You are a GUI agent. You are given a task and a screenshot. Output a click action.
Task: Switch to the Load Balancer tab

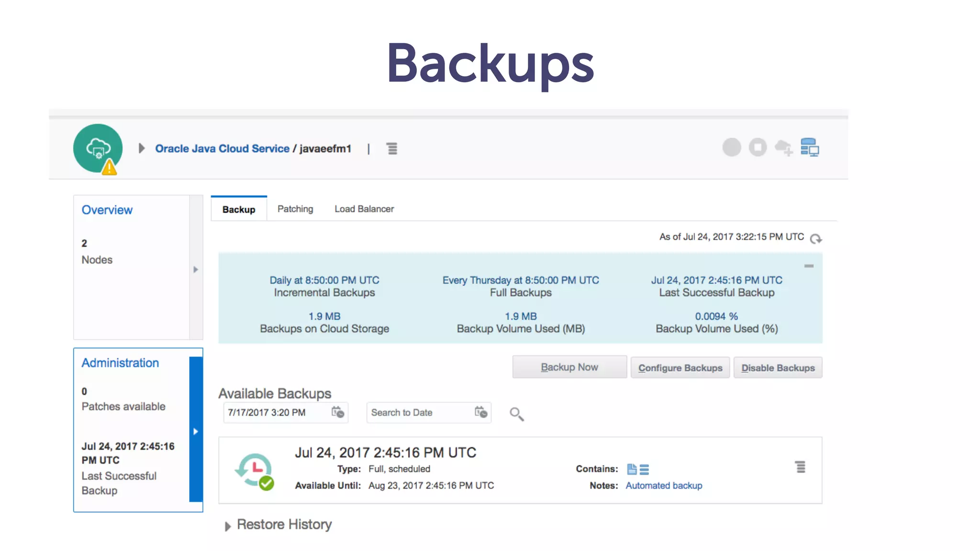click(364, 209)
